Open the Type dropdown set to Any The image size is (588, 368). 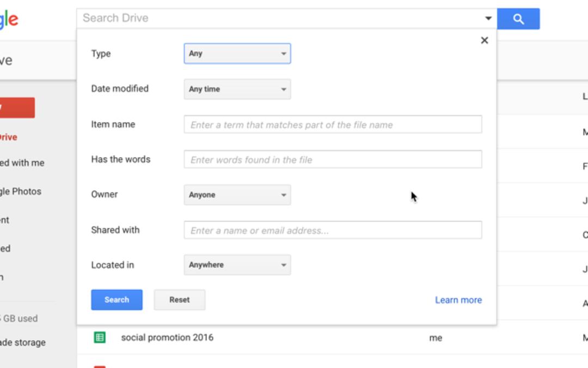tap(237, 53)
